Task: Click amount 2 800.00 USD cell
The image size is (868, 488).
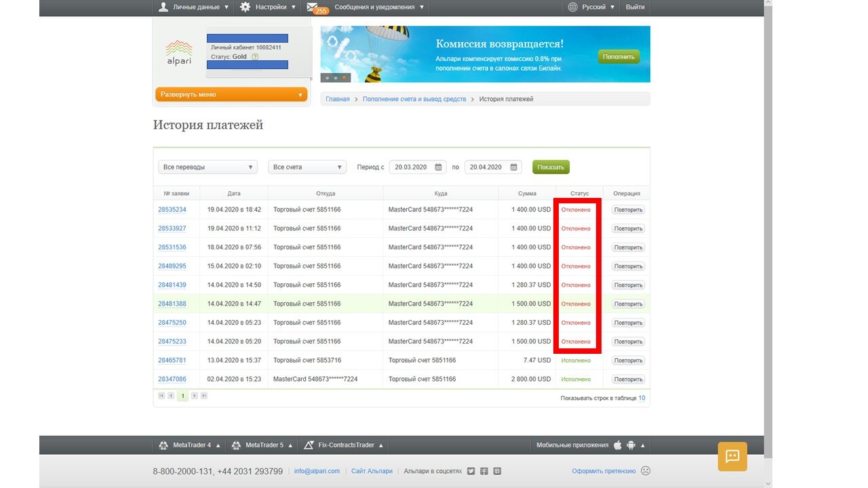Action: (531, 380)
